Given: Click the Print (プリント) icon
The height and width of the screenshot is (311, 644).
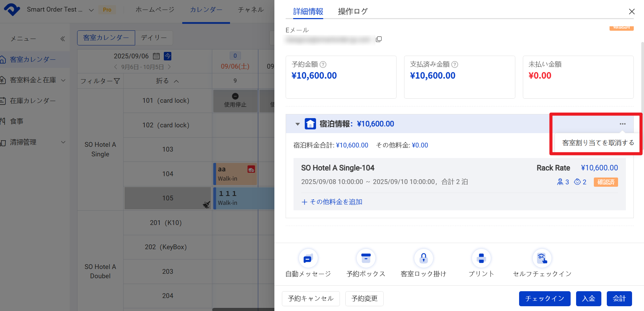Looking at the screenshot, I should (481, 259).
